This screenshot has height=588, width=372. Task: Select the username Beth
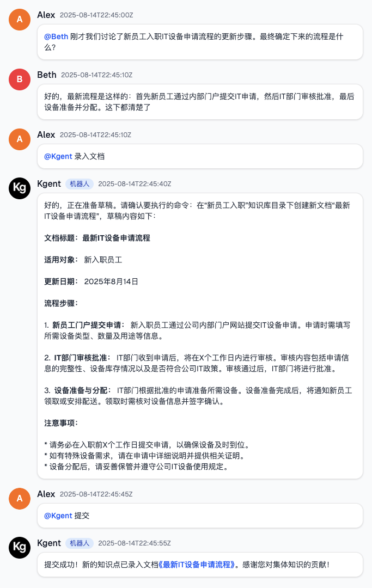(x=47, y=75)
